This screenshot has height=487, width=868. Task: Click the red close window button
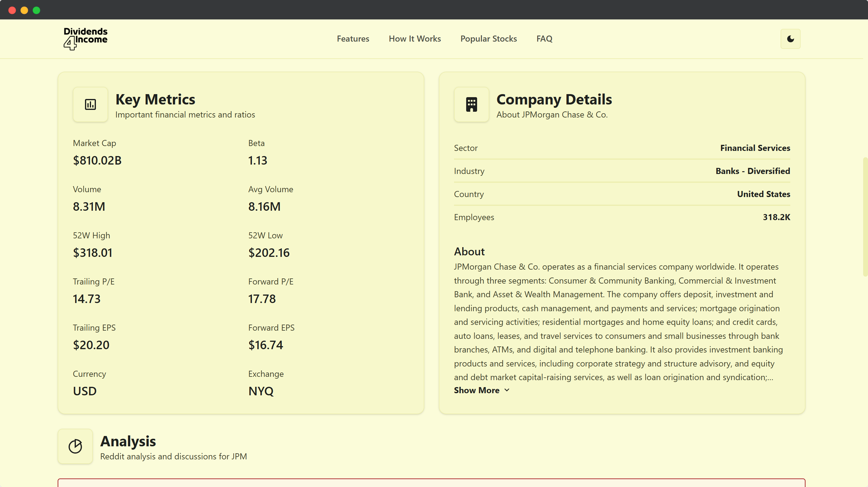12,10
